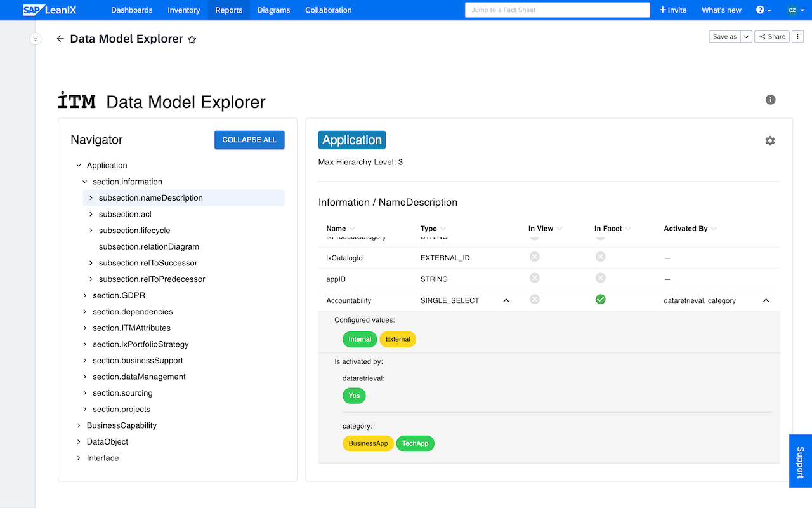Viewport: 812px width, 508px height.
Task: Switch to the Diagrams tab
Action: [x=273, y=10]
